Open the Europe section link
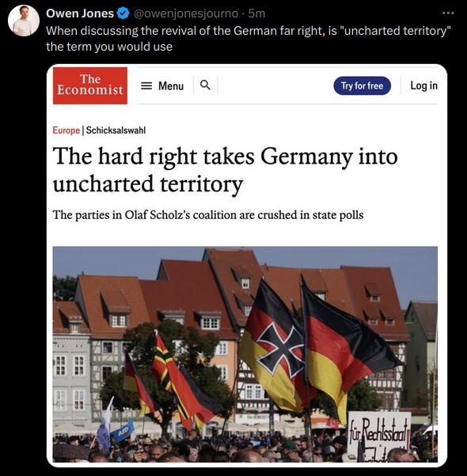Screen dimensions: 467x476 66,130
